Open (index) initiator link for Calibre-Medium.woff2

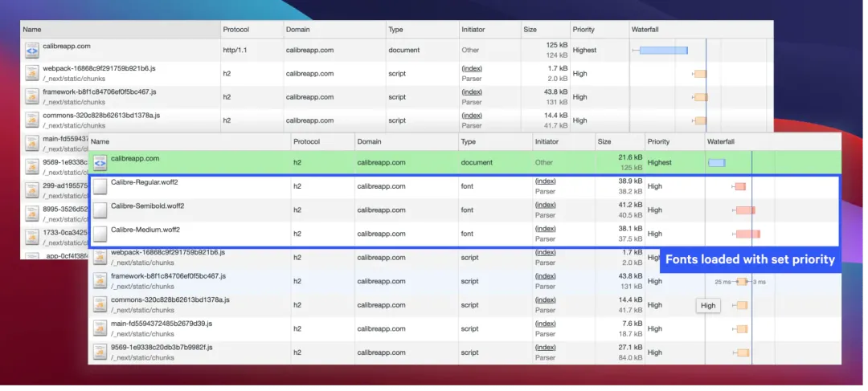pyautogui.click(x=545, y=229)
